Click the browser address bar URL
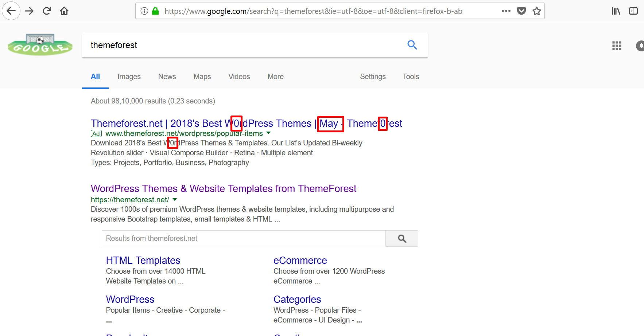 coord(314,11)
